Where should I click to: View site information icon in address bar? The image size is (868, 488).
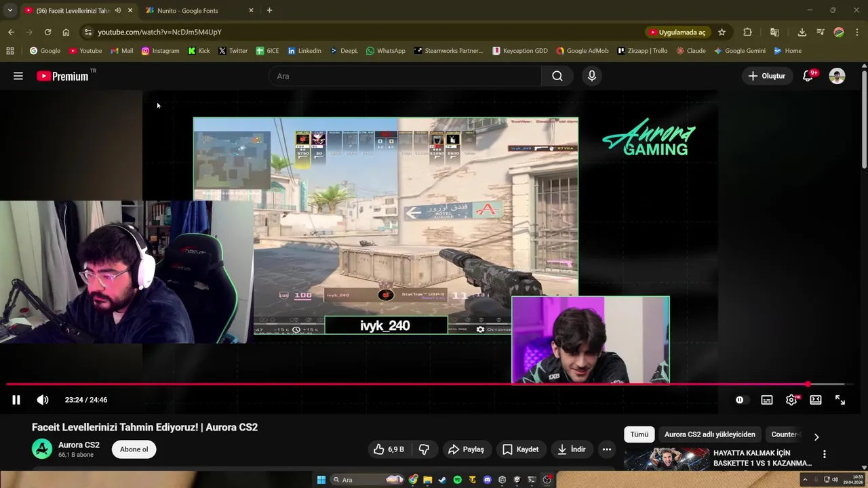(87, 32)
